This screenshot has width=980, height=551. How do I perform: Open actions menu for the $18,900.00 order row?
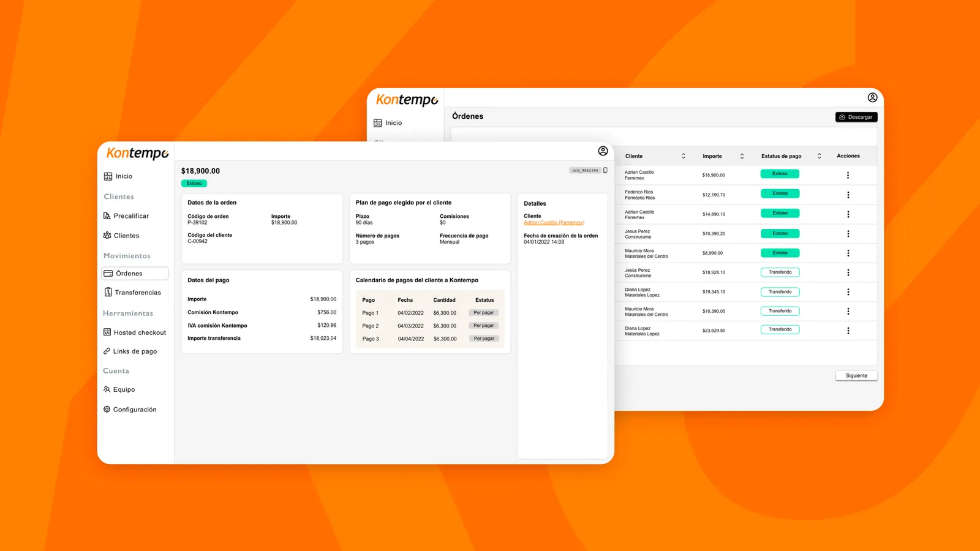848,175
